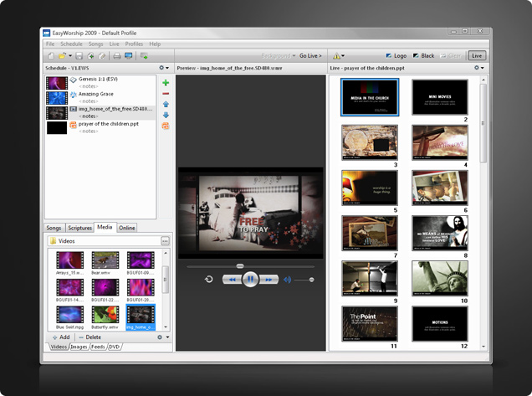The width and height of the screenshot is (532, 396).
Task: Pause the preview video
Action: click(x=249, y=280)
